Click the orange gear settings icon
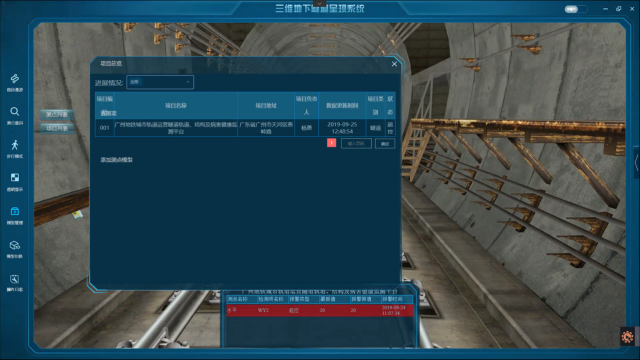 click(627, 337)
